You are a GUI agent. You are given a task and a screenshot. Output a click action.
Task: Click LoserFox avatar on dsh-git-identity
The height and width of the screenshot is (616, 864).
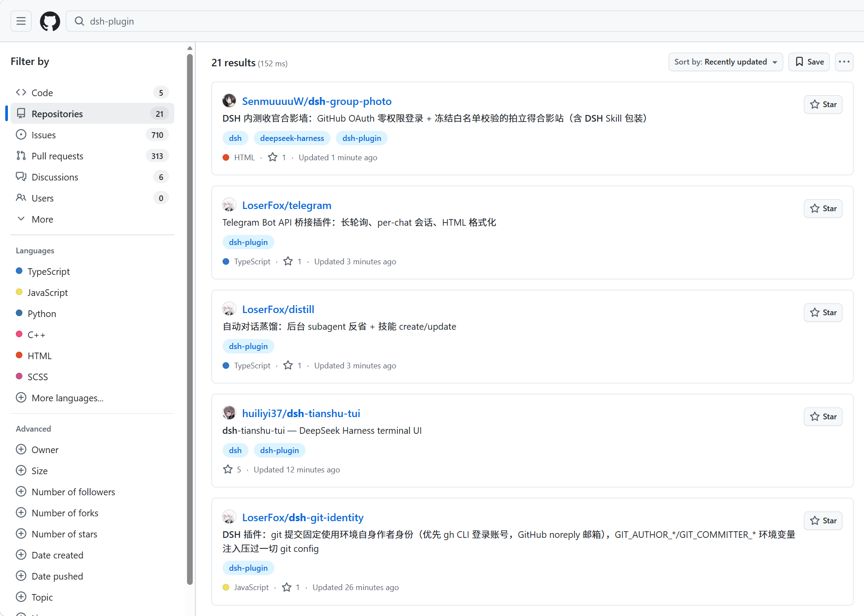229,517
